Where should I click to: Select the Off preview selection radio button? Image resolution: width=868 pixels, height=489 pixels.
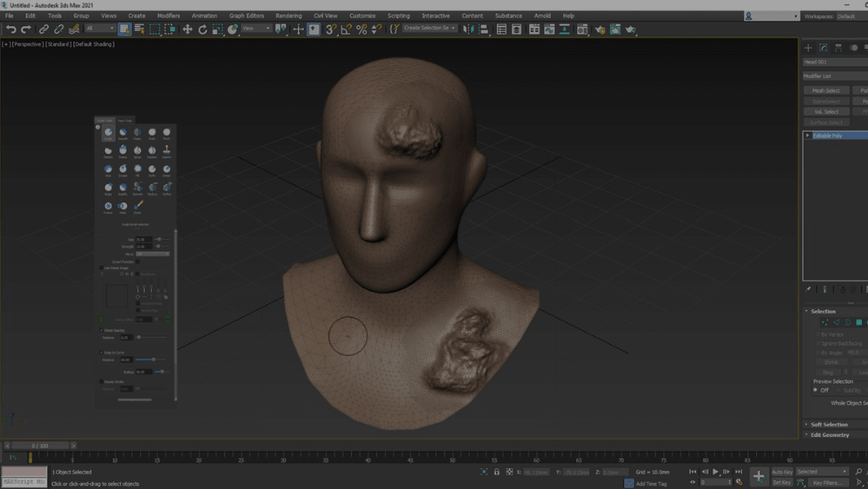[816, 390]
